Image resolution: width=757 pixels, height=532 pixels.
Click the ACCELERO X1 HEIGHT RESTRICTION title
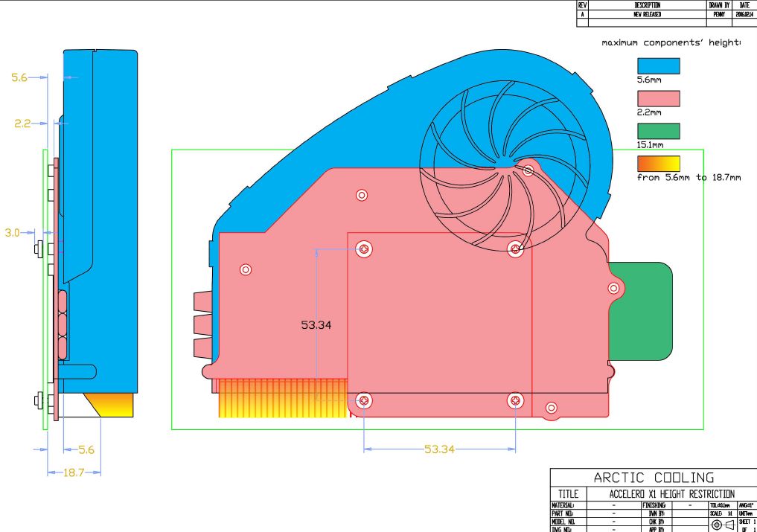pyautogui.click(x=671, y=494)
